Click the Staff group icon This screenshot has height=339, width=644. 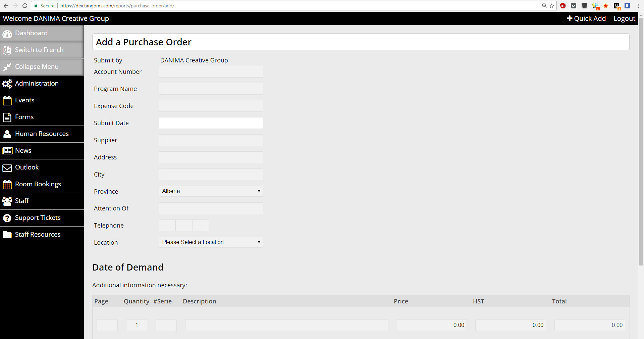point(7,201)
